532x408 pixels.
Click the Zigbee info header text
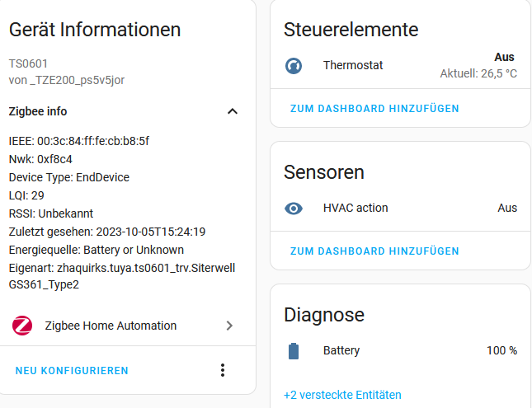[38, 111]
